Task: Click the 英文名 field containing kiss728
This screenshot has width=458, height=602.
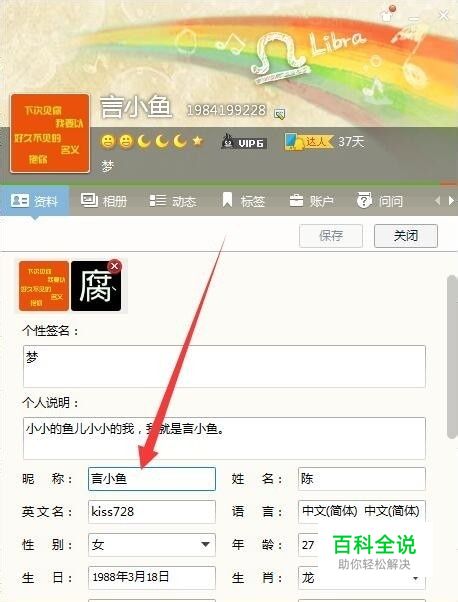Action: (152, 512)
